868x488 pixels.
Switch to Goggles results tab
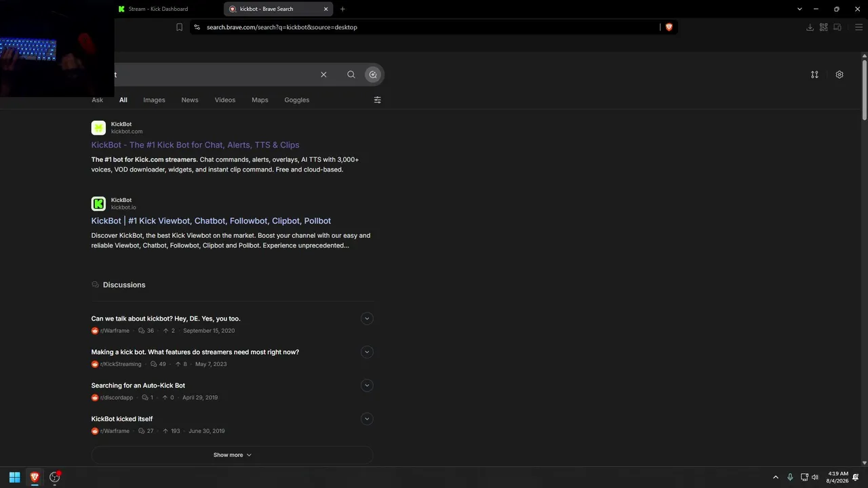click(x=297, y=100)
